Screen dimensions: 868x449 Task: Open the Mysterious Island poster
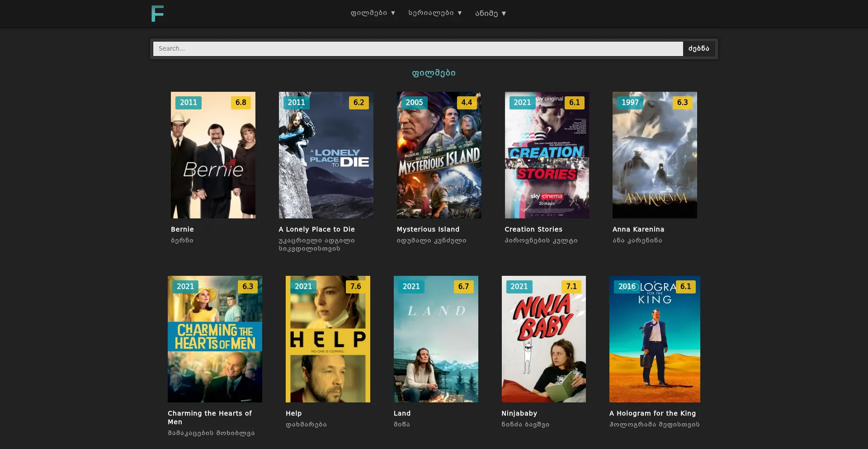tap(439, 155)
